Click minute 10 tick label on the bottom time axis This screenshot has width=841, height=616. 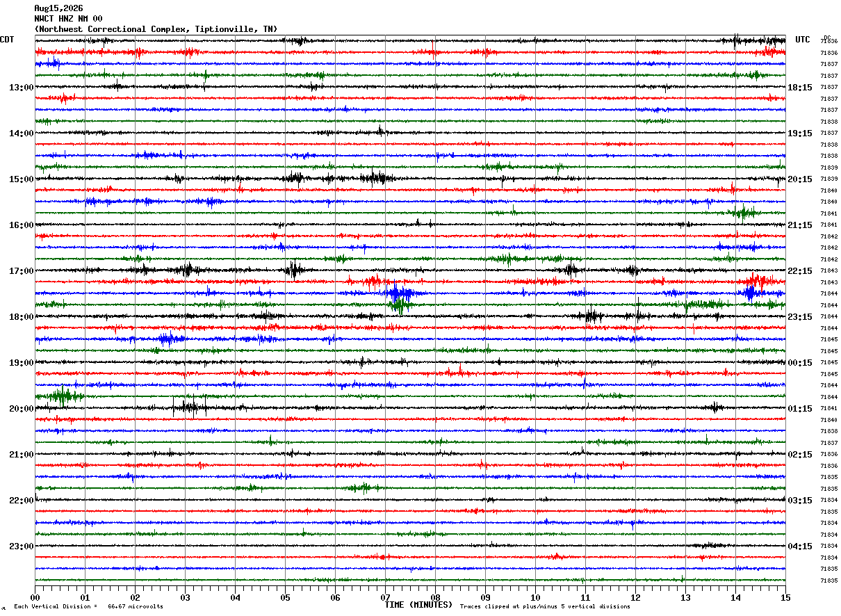pos(535,598)
